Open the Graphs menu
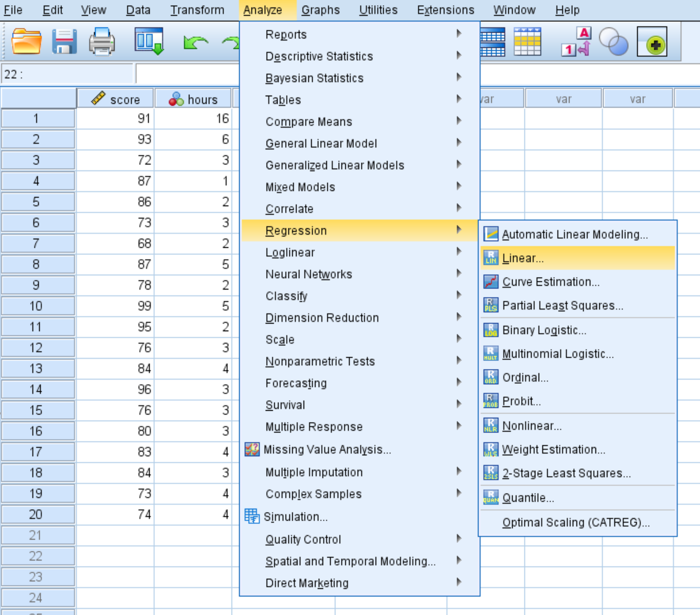This screenshot has width=700, height=615. pyautogui.click(x=321, y=10)
